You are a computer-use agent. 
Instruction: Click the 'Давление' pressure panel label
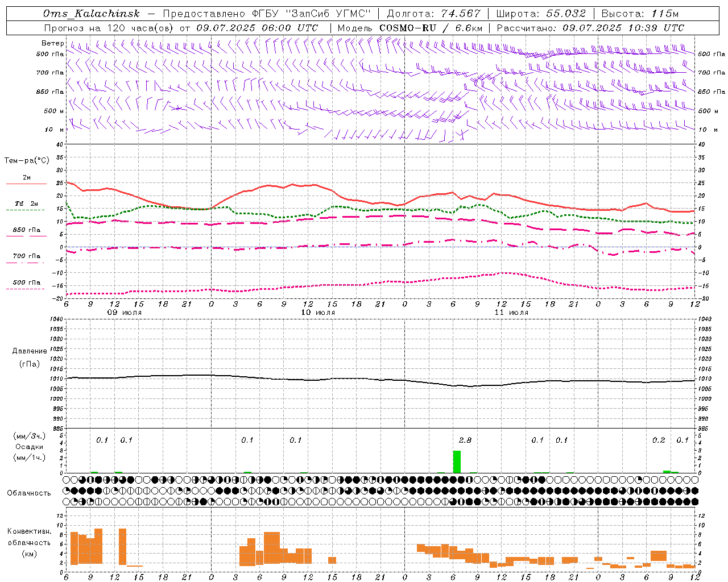pyautogui.click(x=30, y=351)
